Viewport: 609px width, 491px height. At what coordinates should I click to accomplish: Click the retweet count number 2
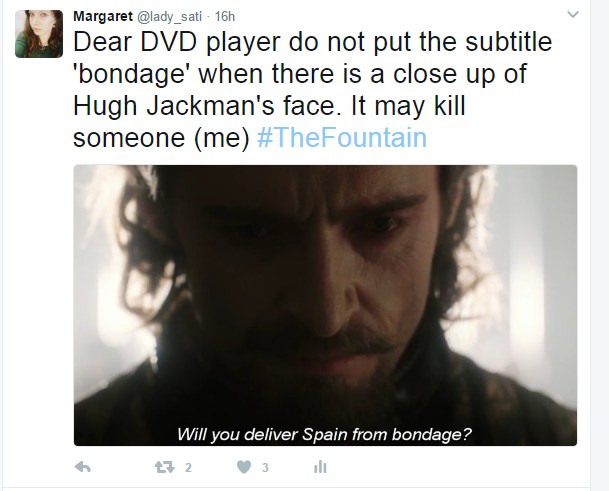(x=188, y=467)
